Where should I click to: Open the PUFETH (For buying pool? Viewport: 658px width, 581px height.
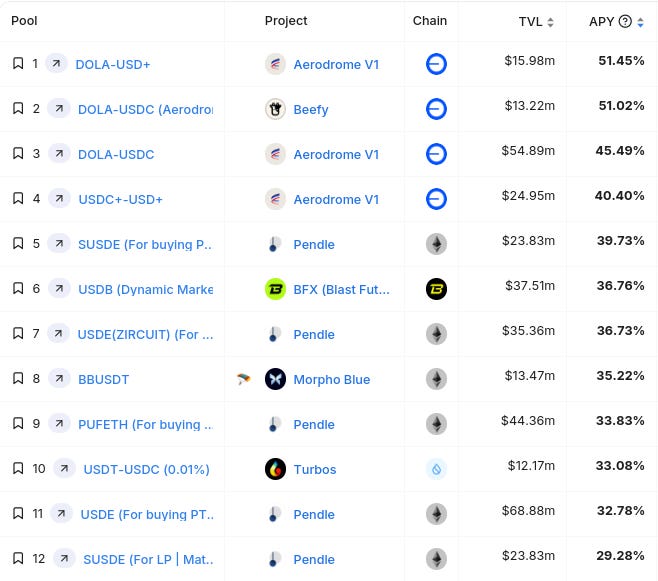[x=145, y=425]
